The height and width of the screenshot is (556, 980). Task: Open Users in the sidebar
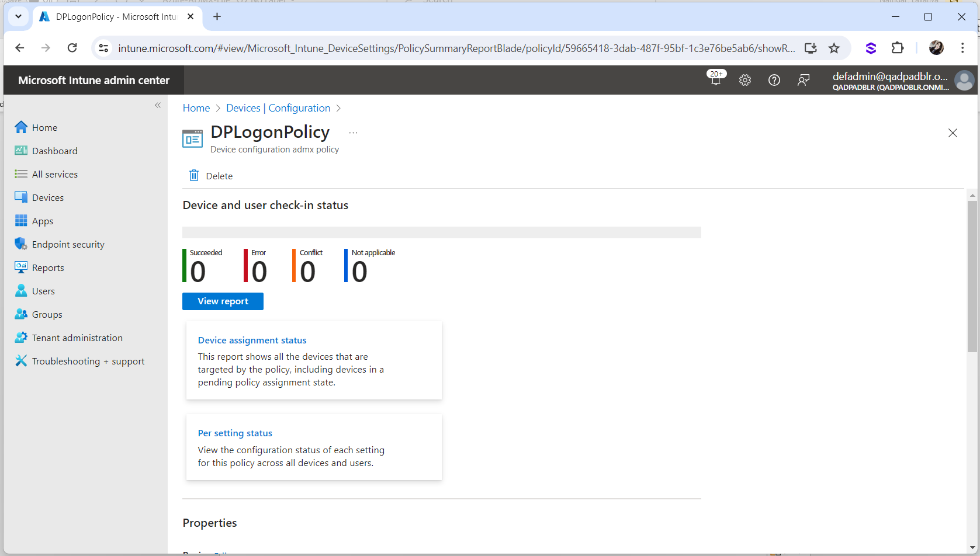point(34,291)
